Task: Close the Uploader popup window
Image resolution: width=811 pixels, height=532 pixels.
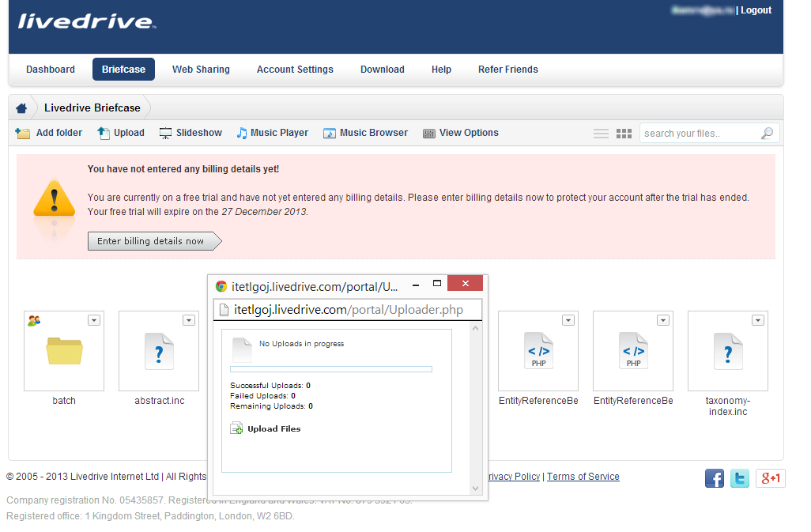Action: coord(465,283)
